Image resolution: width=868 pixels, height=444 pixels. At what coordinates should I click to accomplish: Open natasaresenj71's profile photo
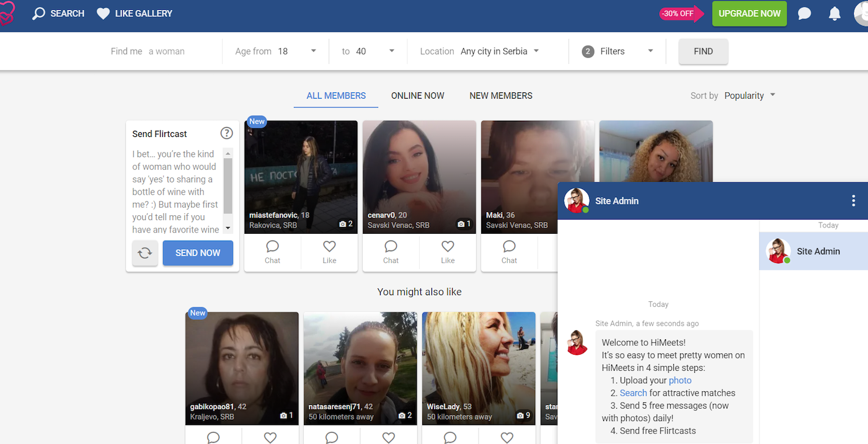(361, 368)
